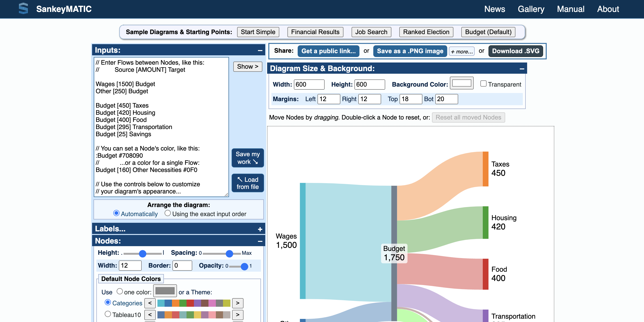Choose the Tableau10 color theme

coord(108,314)
